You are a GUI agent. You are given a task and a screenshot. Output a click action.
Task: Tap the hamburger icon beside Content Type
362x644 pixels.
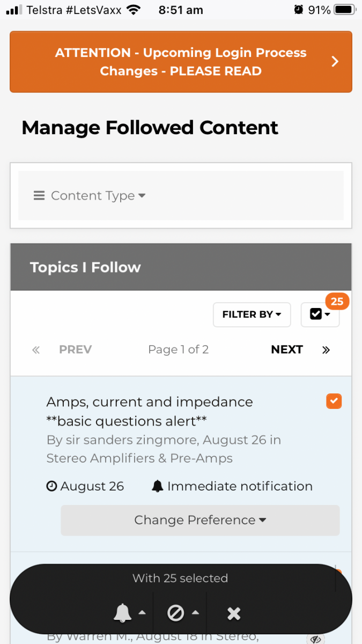click(39, 196)
